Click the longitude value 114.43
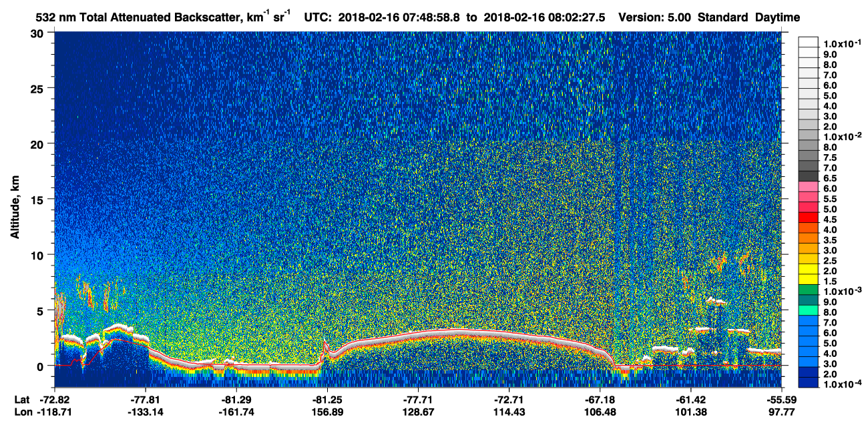The image size is (868, 445). [x=509, y=412]
